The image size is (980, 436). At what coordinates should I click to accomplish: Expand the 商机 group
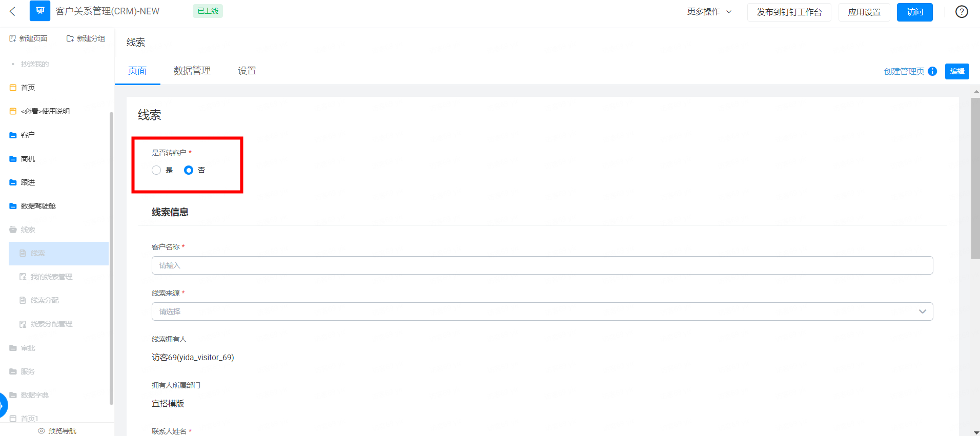point(28,159)
